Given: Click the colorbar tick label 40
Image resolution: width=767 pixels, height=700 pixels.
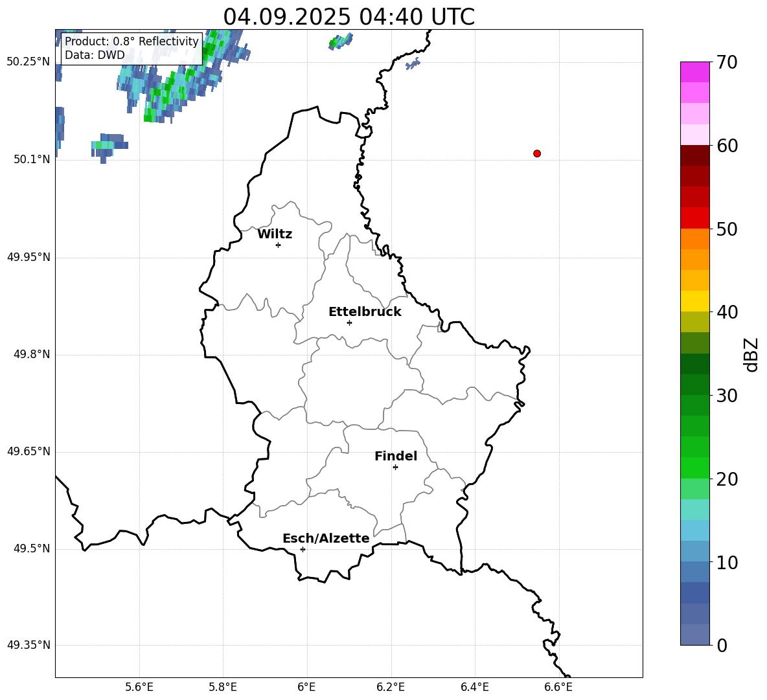Looking at the screenshot, I should (x=727, y=312).
